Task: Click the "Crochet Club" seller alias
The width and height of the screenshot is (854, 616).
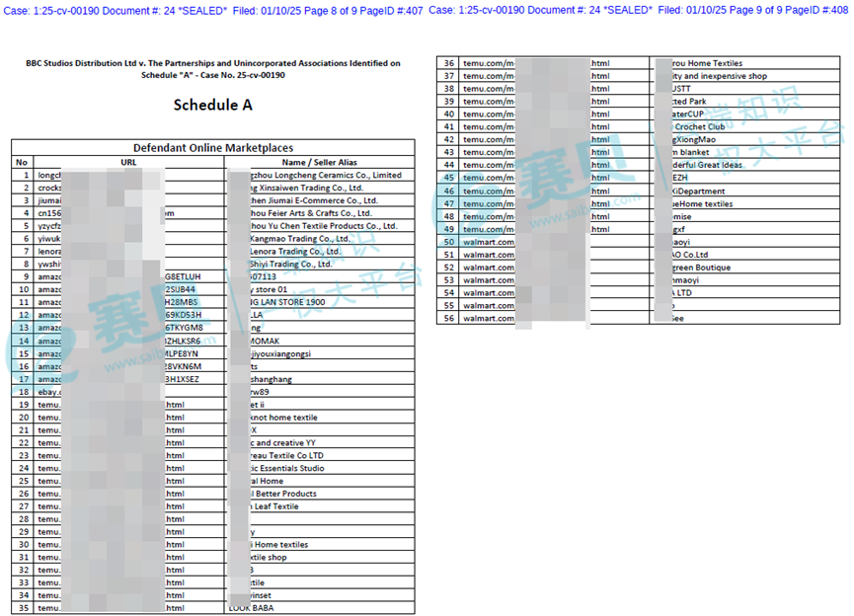Action: point(699,127)
